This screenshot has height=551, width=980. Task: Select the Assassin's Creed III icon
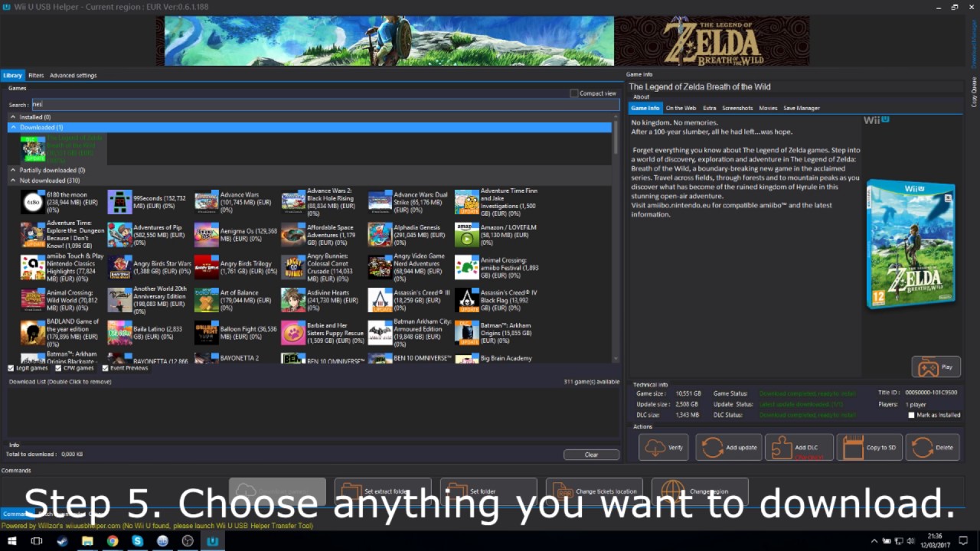[x=381, y=300]
